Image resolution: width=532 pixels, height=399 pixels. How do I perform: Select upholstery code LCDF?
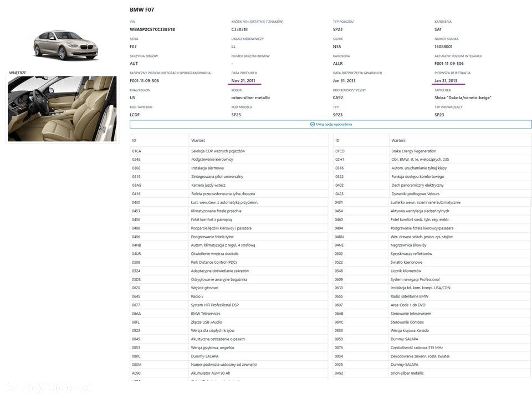click(135, 115)
